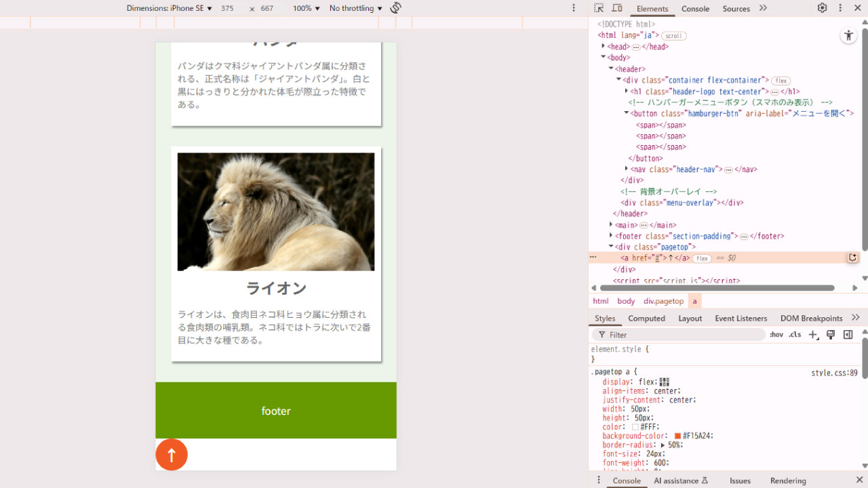Expand collapsed head ellipsis badge
The image size is (868, 488).
[x=636, y=47]
